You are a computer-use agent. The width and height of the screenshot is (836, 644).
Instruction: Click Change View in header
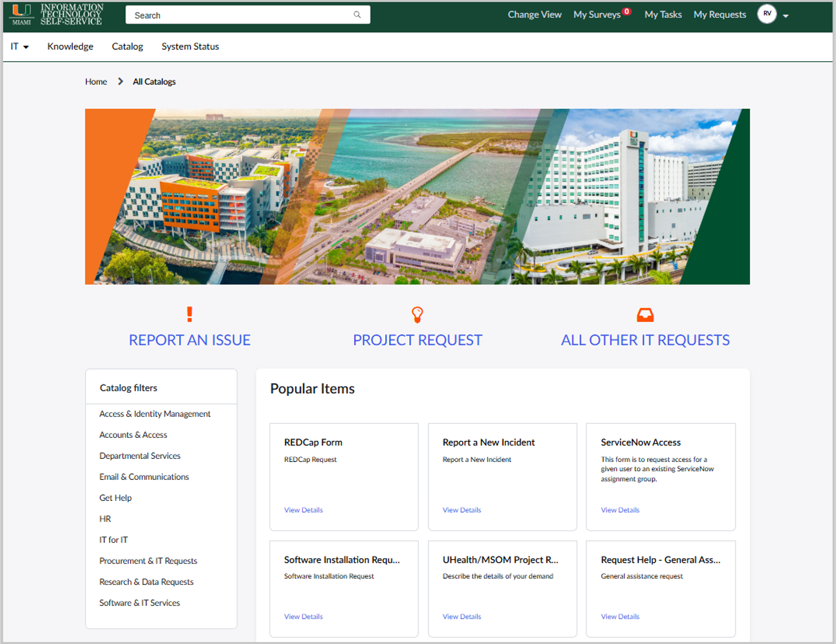pos(534,14)
